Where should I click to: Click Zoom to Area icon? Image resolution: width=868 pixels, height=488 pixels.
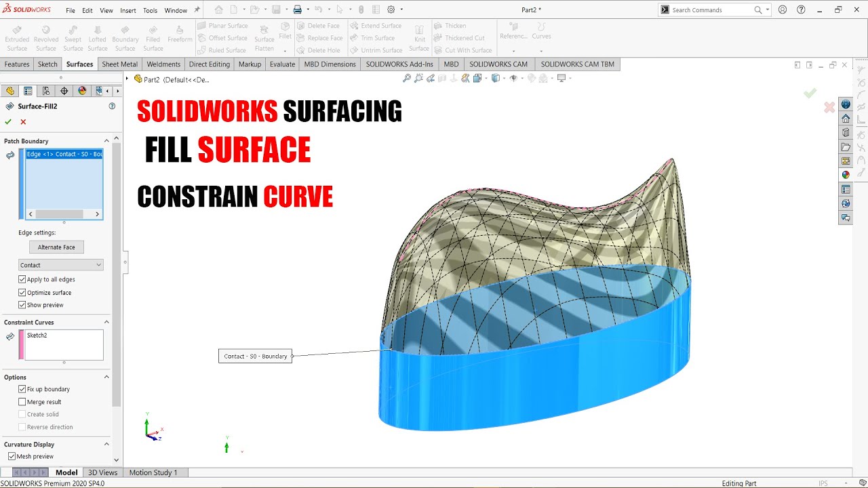[418, 78]
